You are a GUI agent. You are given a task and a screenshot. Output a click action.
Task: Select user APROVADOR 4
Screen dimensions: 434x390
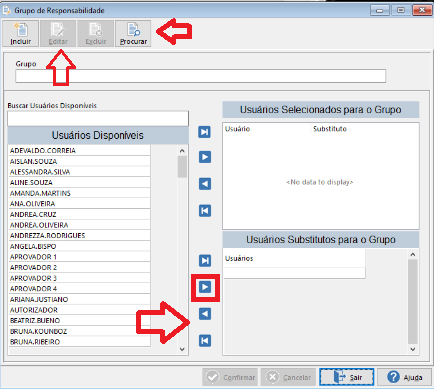coord(79,289)
